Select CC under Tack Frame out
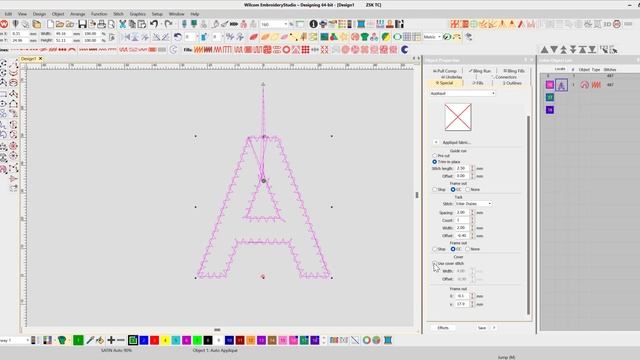This screenshot has height=360, width=640. [x=453, y=249]
